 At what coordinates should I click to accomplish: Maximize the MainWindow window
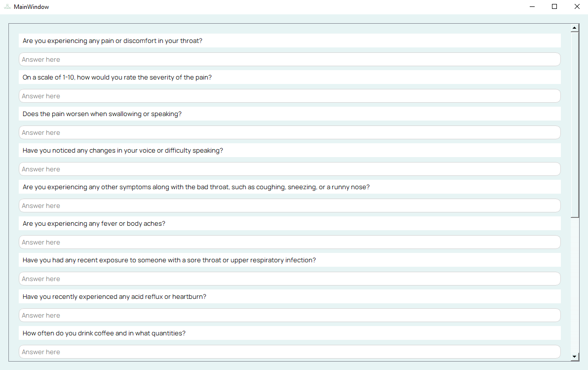tap(554, 6)
